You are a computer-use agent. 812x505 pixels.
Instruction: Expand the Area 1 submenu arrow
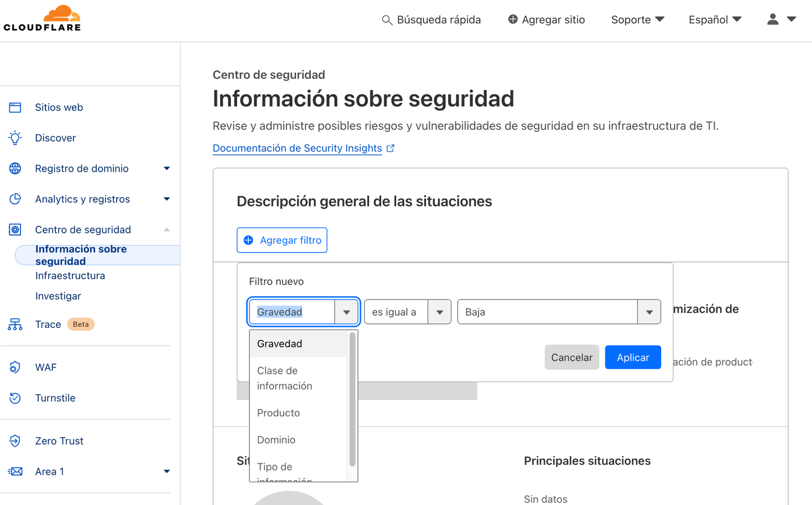click(167, 471)
